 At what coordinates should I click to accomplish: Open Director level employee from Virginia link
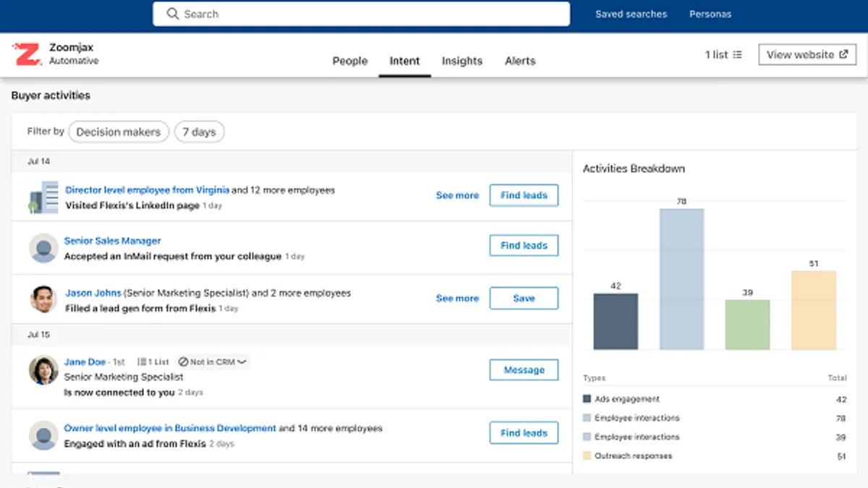[147, 190]
